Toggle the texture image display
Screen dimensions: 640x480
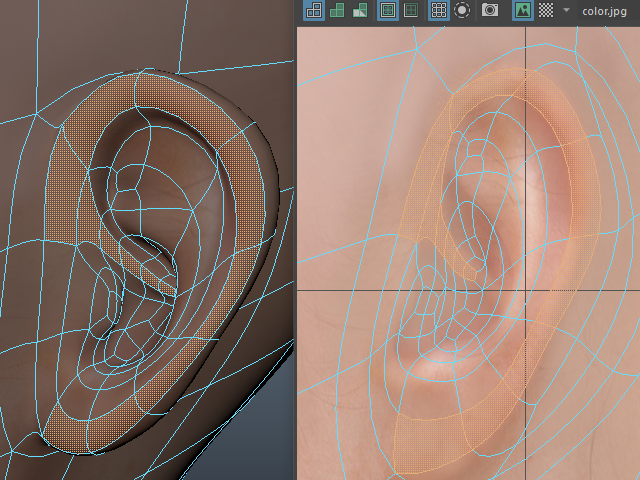[521, 10]
